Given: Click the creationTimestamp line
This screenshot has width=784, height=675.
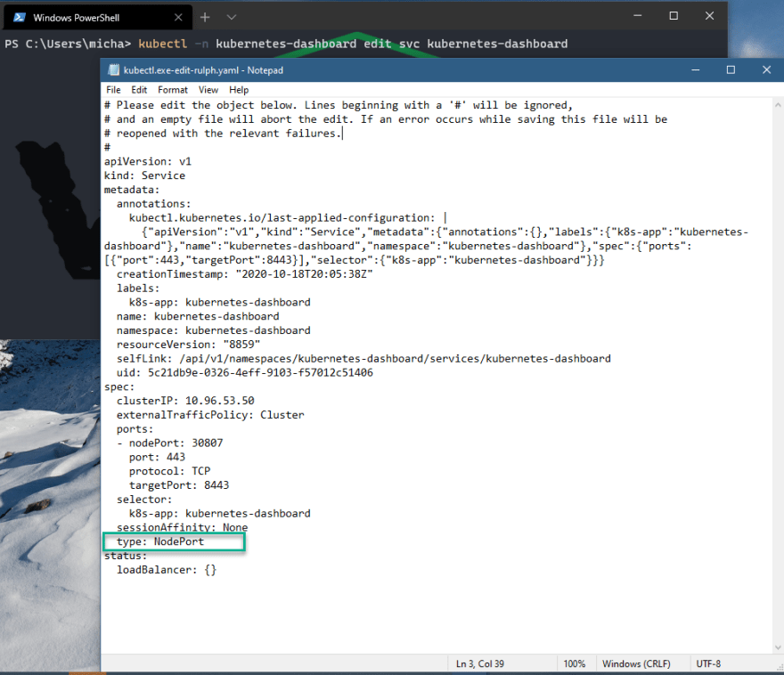Looking at the screenshot, I should pyautogui.click(x=244, y=274).
